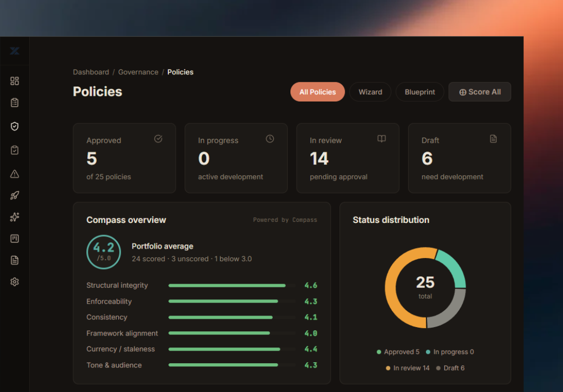
Task: Click the Portfolio average label
Action: 162,246
